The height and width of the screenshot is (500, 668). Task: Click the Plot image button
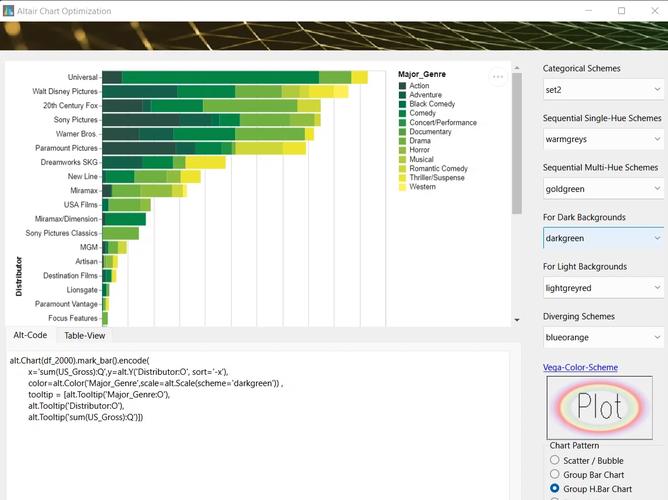(x=605, y=407)
